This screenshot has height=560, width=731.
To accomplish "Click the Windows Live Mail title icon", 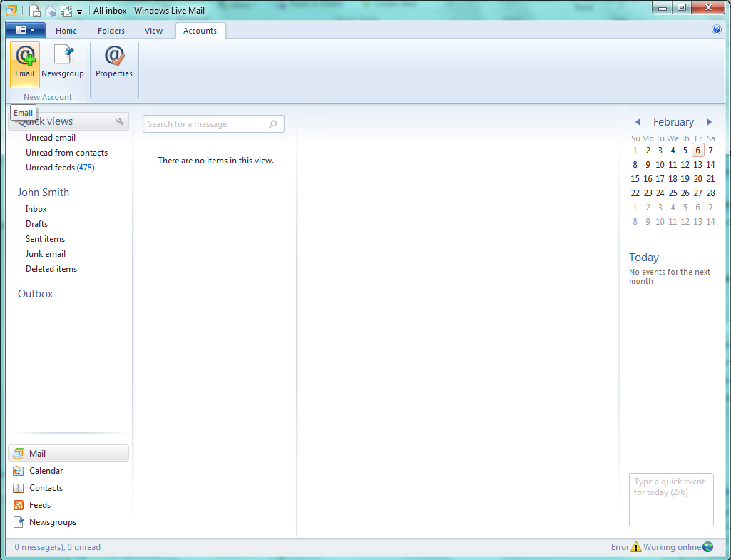I will 11,10.
